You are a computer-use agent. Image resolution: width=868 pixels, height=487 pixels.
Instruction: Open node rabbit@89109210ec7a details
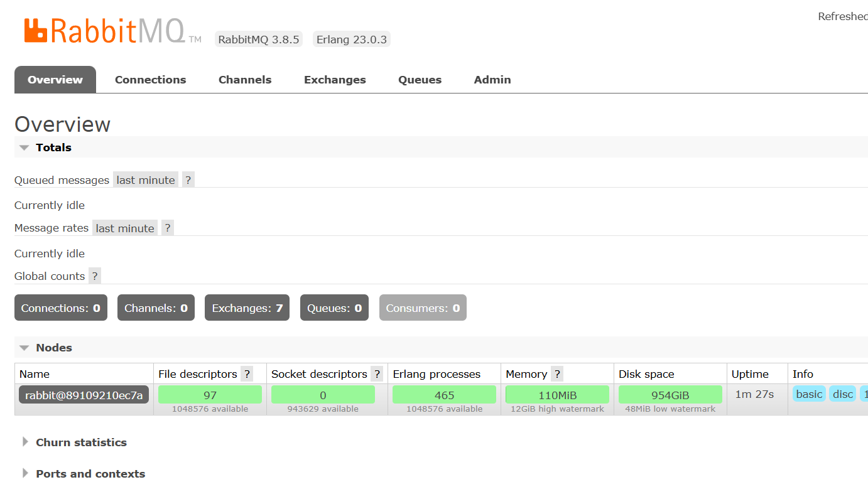click(84, 395)
